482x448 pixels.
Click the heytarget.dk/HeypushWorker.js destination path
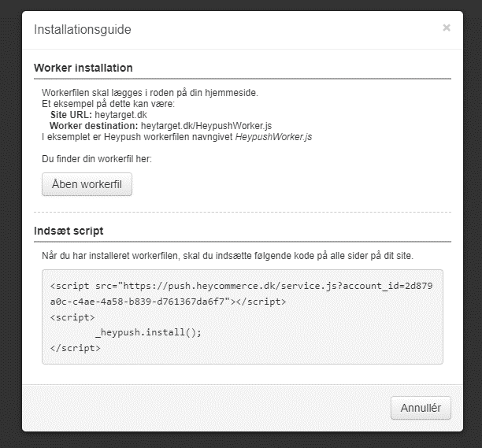pyautogui.click(x=206, y=125)
